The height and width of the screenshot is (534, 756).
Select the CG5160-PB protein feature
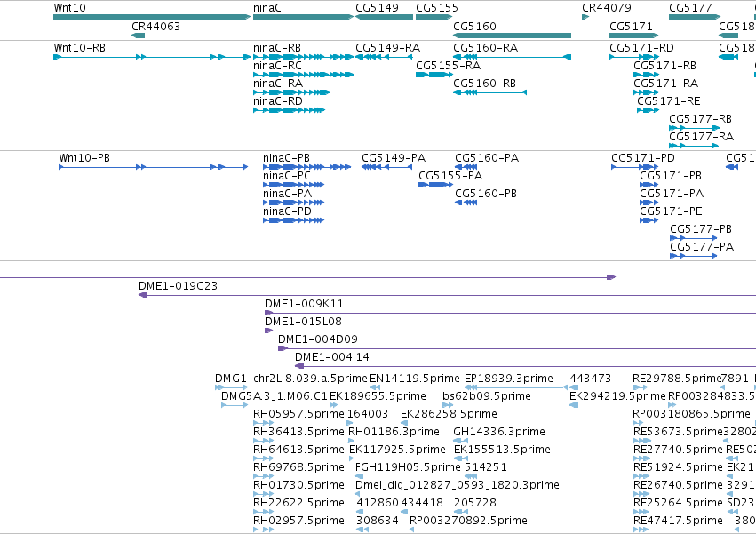point(466,203)
